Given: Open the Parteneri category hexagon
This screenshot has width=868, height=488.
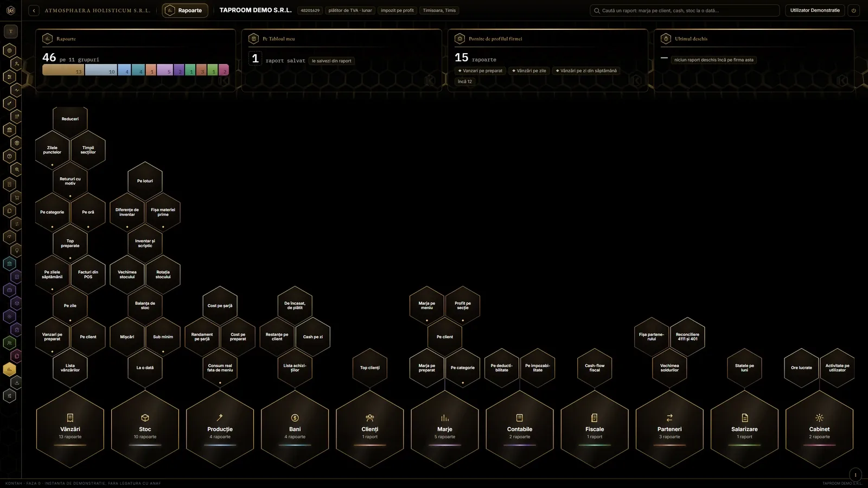Looking at the screenshot, I should 669,429.
